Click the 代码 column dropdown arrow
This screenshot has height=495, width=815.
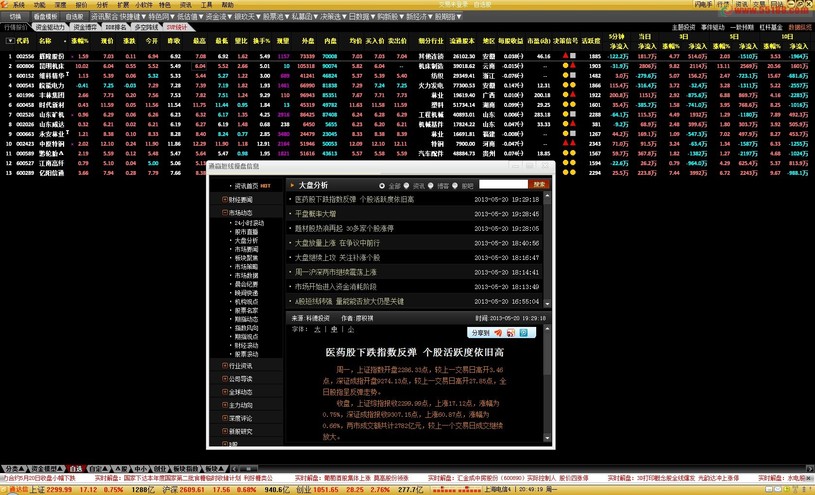pyautogui.click(x=10, y=42)
